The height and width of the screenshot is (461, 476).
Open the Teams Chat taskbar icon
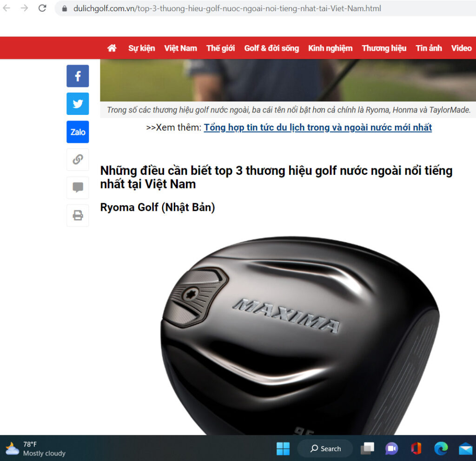pyautogui.click(x=391, y=449)
